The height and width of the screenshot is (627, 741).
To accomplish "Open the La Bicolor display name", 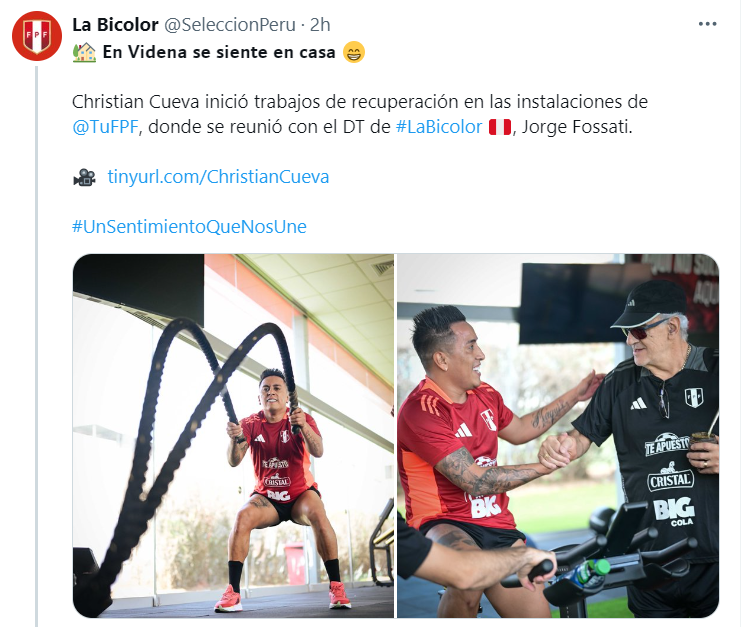I will 115,25.
